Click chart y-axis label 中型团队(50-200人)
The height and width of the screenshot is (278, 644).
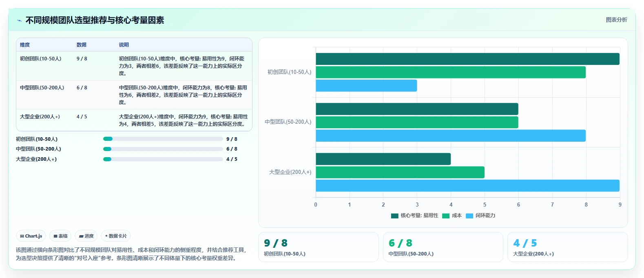point(288,122)
